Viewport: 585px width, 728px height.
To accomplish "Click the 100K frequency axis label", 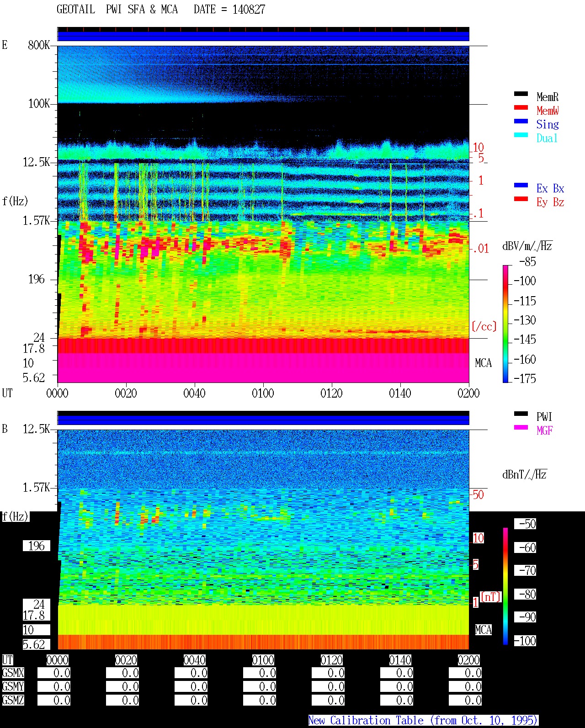I will pos(39,103).
